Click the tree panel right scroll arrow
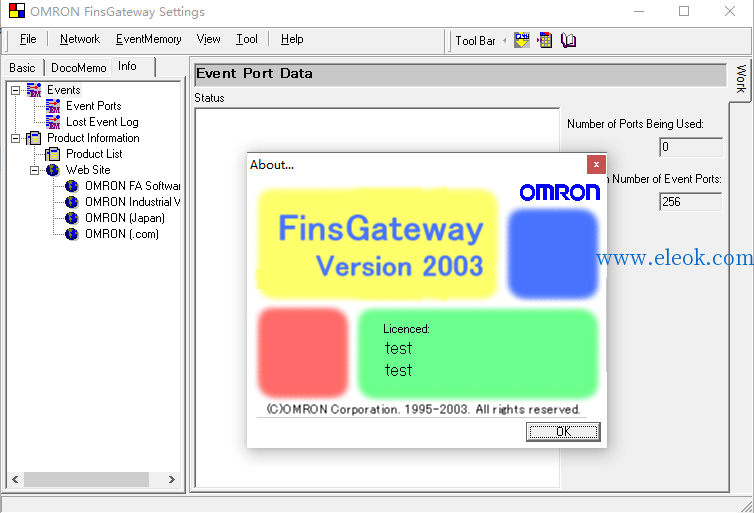Viewport: 754px width, 513px height. point(172,479)
